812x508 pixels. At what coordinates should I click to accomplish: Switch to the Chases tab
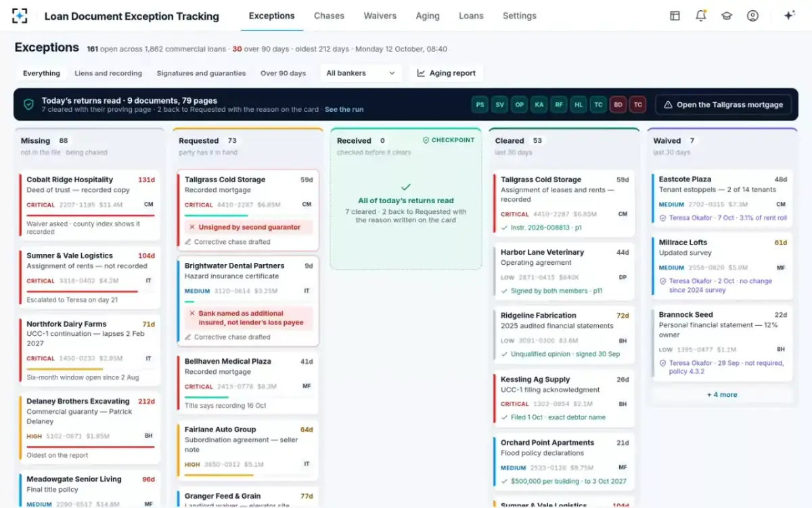coord(329,16)
